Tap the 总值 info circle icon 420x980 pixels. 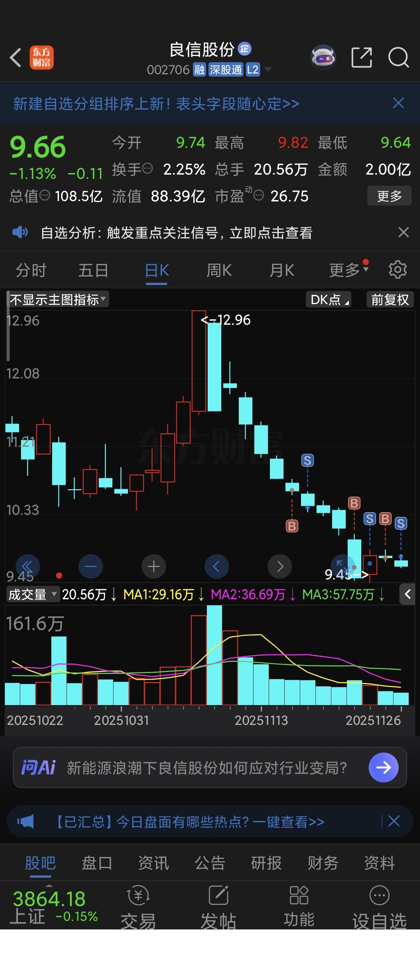[45, 195]
